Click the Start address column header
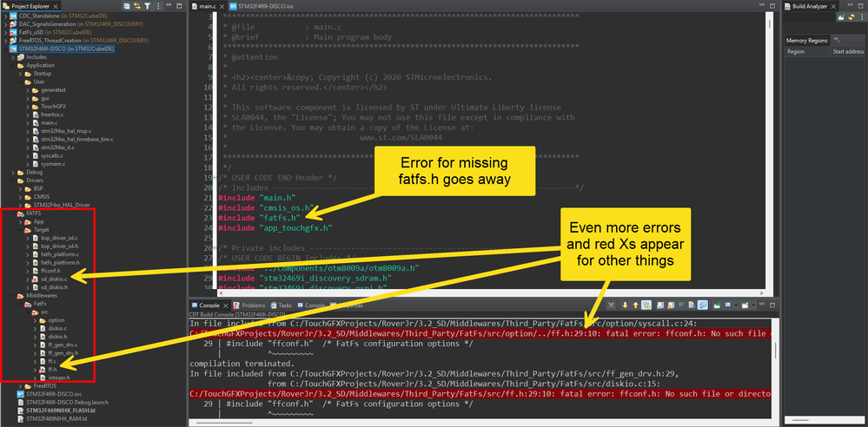This screenshot has width=868, height=427. click(848, 51)
